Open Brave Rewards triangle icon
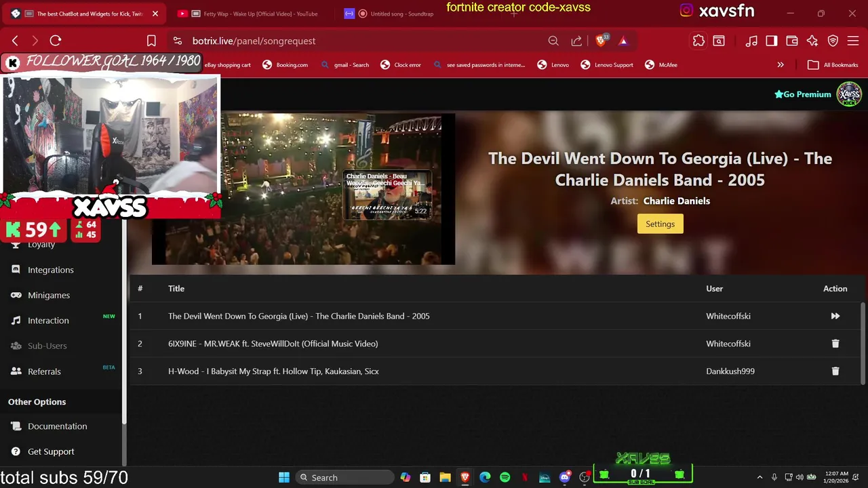Viewport: 868px width, 488px height. pyautogui.click(x=623, y=41)
